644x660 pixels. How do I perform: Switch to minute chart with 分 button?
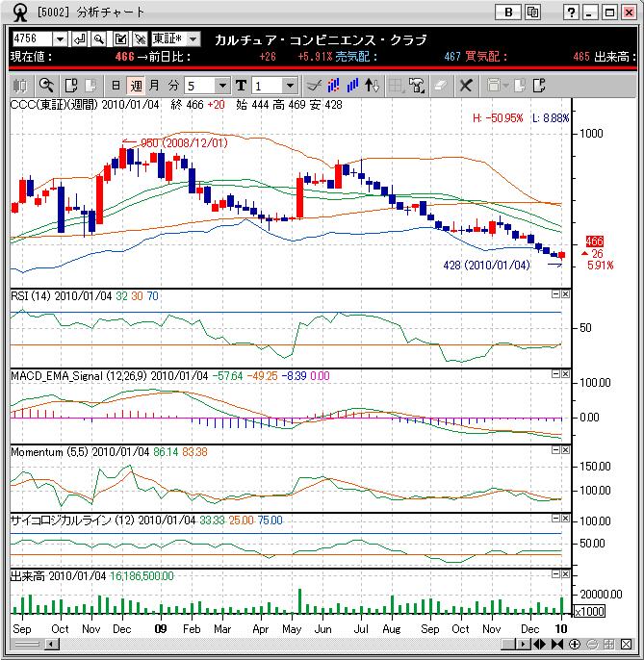tap(173, 86)
